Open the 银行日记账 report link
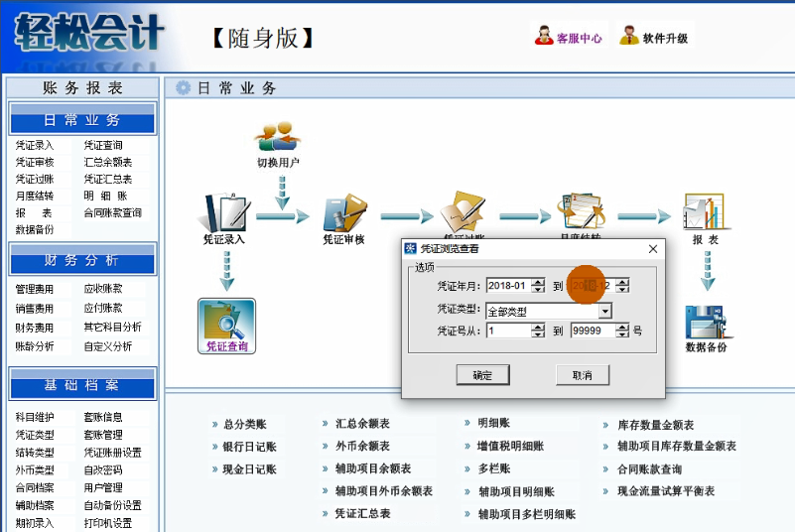This screenshot has width=795, height=532. click(249, 447)
